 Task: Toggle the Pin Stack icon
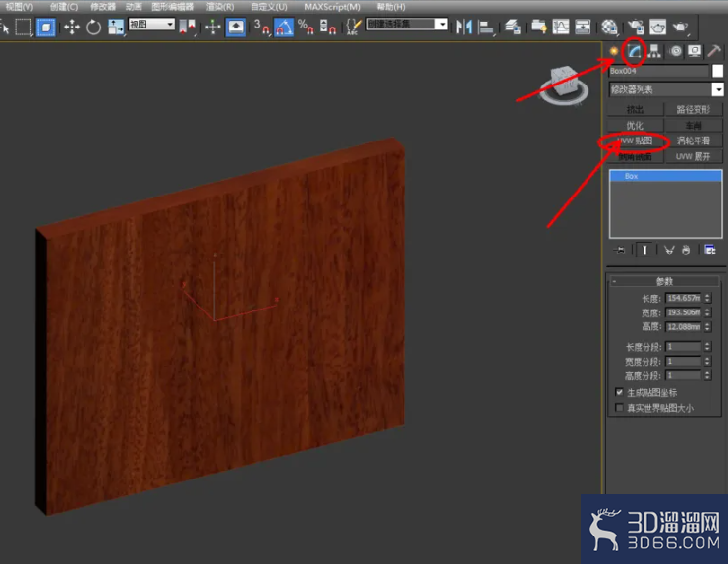(x=619, y=251)
